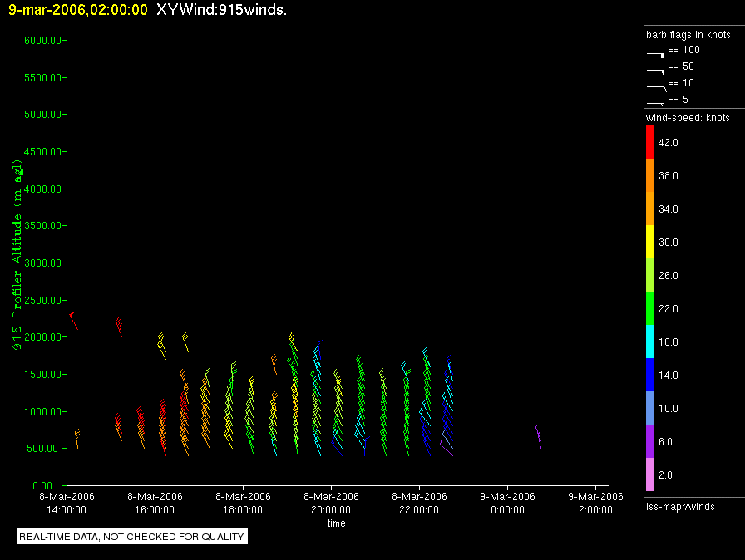The image size is (745, 560).
Task: Click the XYWind:915winds plot title
Action: click(x=221, y=10)
